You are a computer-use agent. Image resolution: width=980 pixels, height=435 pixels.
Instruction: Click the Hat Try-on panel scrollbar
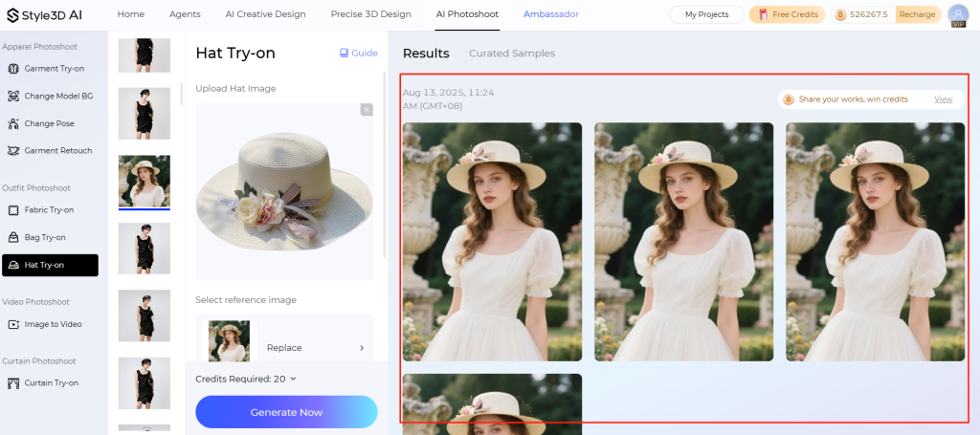(385, 164)
